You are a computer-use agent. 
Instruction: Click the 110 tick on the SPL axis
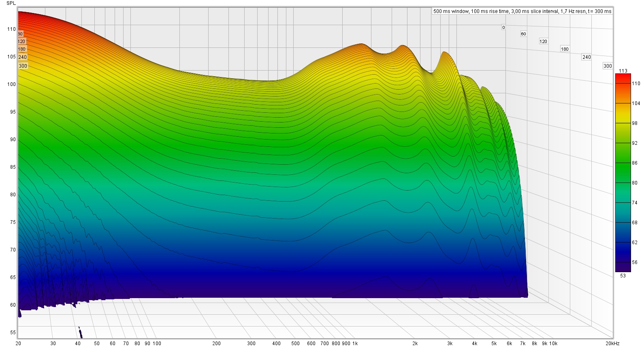[11, 29]
